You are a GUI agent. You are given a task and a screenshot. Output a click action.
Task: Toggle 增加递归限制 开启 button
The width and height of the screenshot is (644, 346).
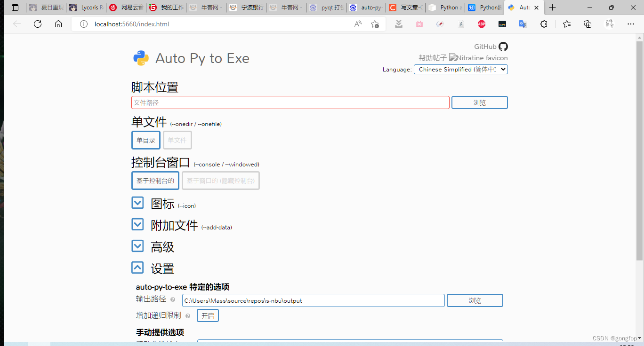pos(208,316)
